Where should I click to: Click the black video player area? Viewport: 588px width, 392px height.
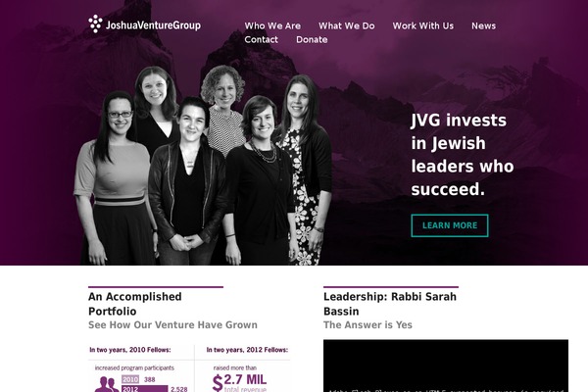coord(446,366)
